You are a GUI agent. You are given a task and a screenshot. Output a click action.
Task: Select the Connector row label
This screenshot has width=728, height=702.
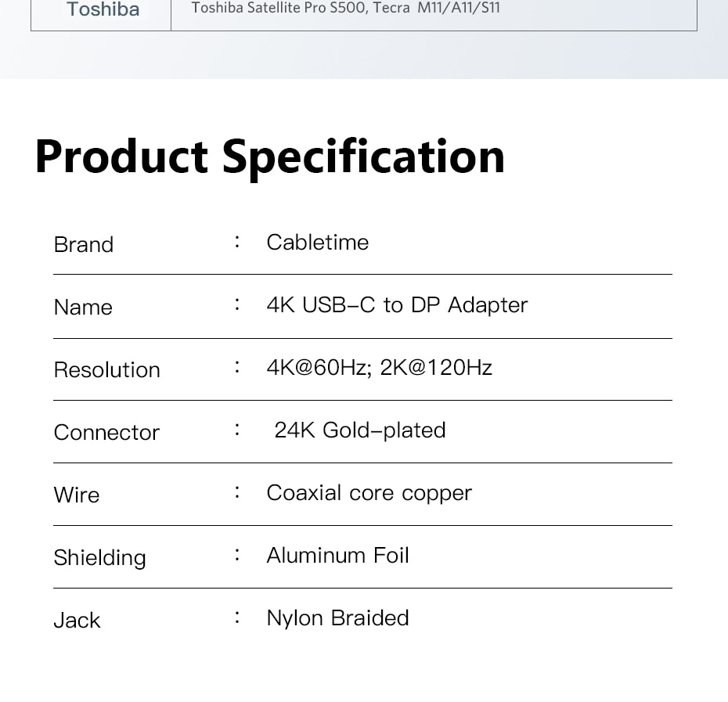106,433
